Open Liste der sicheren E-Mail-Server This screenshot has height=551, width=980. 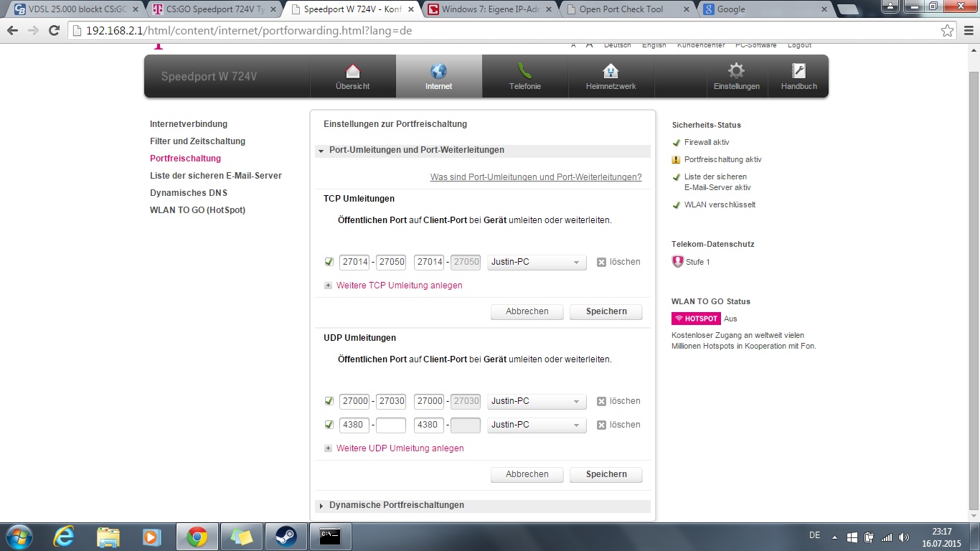[x=216, y=176]
